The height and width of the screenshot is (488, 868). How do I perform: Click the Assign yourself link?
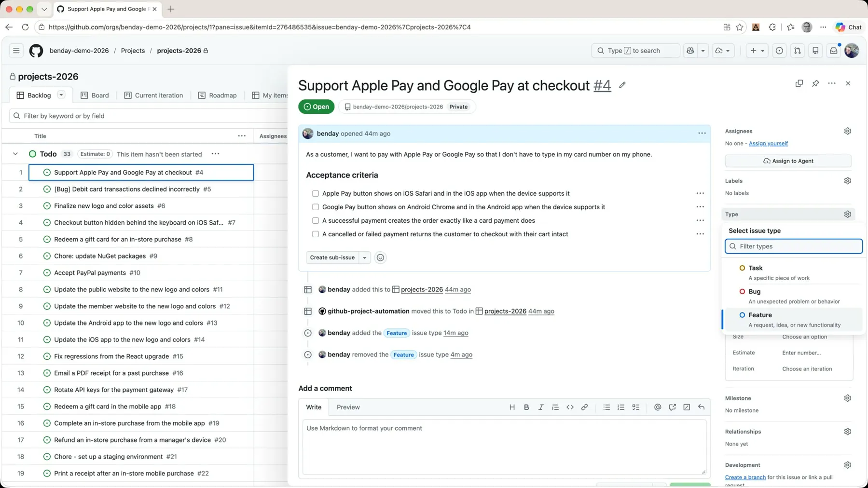click(768, 144)
